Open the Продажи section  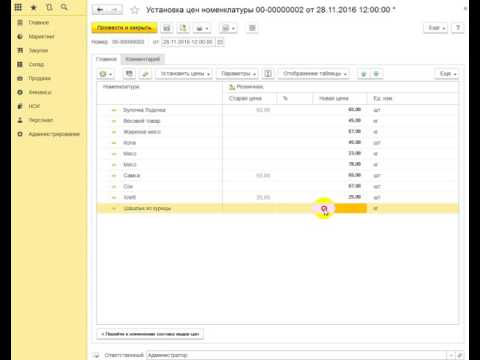[40, 78]
